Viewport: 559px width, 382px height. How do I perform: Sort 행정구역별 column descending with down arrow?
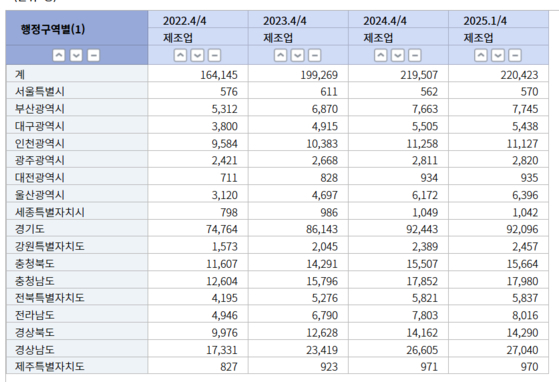coord(76,55)
